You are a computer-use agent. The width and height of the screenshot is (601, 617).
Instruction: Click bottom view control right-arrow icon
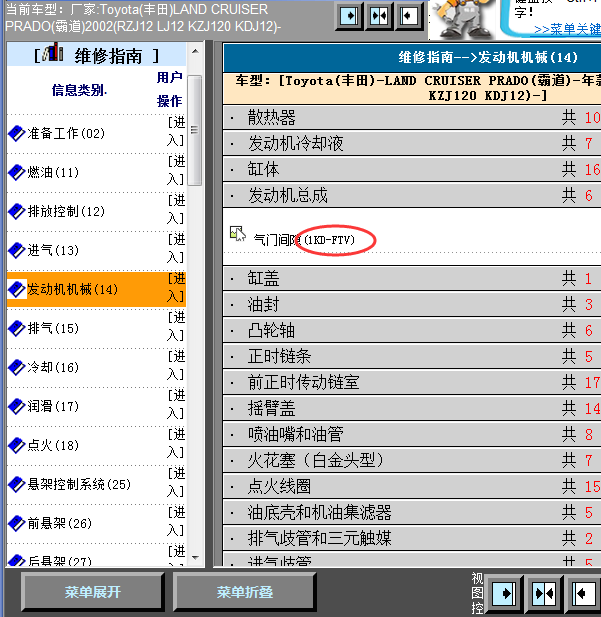click(x=504, y=593)
